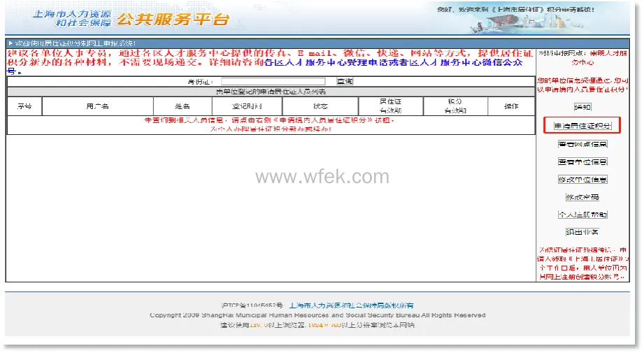Click the 用户名 column header
The height and width of the screenshot is (353, 644).
tap(97, 106)
